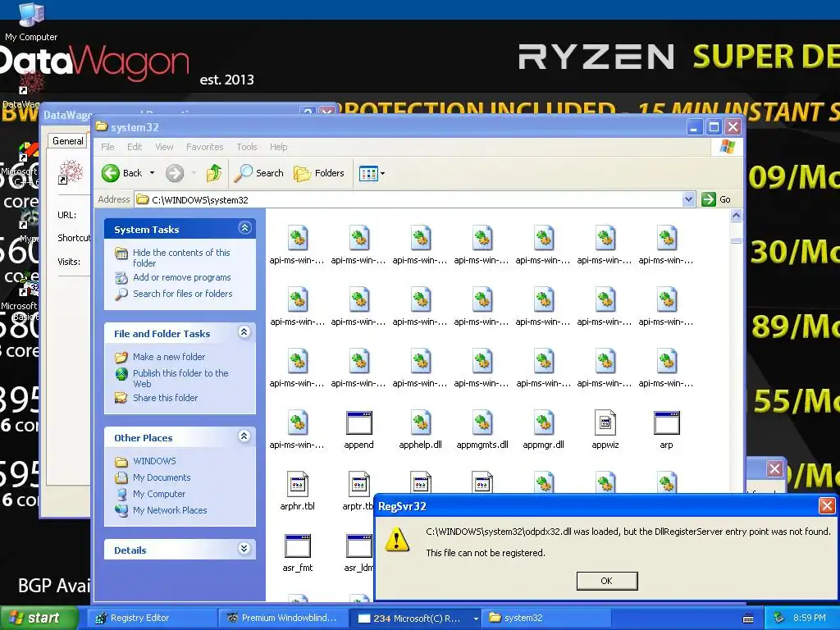Click the keyboard icon in taskbar tray
This screenshot has height=630, width=840.
748,619
